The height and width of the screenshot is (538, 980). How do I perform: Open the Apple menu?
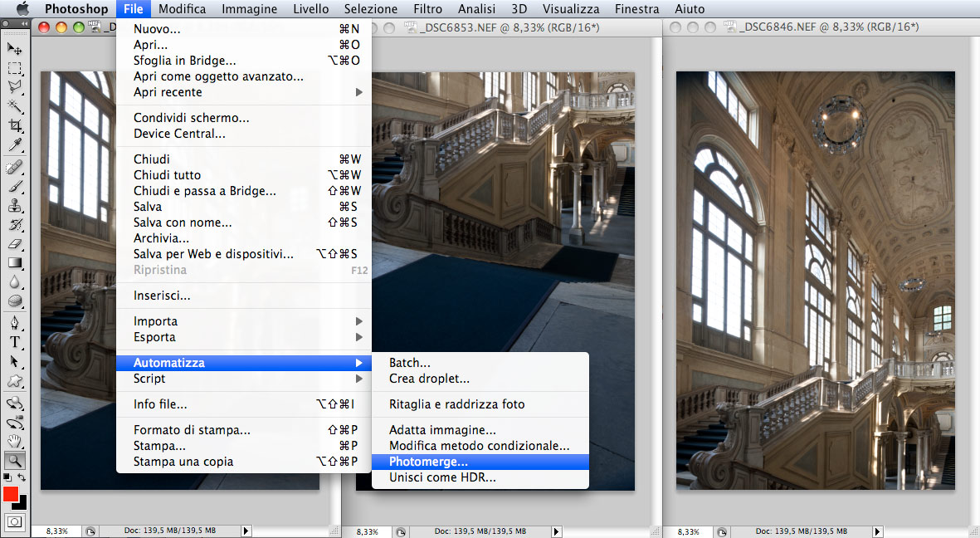click(x=22, y=9)
